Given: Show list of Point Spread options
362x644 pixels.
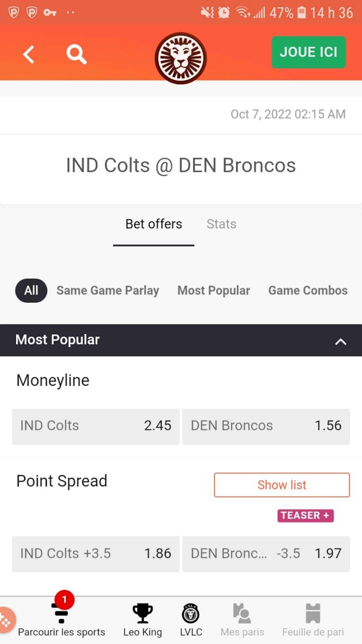Looking at the screenshot, I should pos(281,485).
